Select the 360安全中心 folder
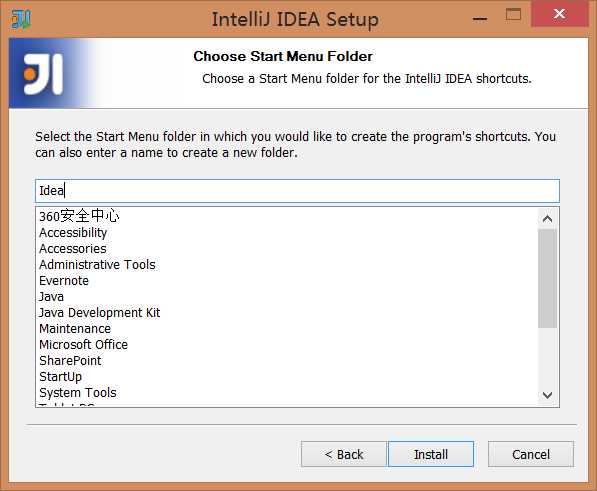 tap(79, 216)
